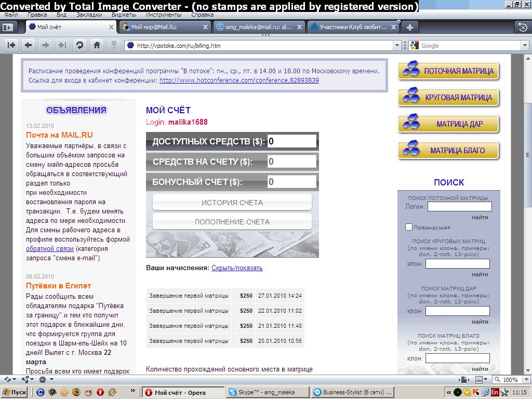Expand the address bar history dropdown
The width and height of the screenshot is (532, 399).
point(397,46)
